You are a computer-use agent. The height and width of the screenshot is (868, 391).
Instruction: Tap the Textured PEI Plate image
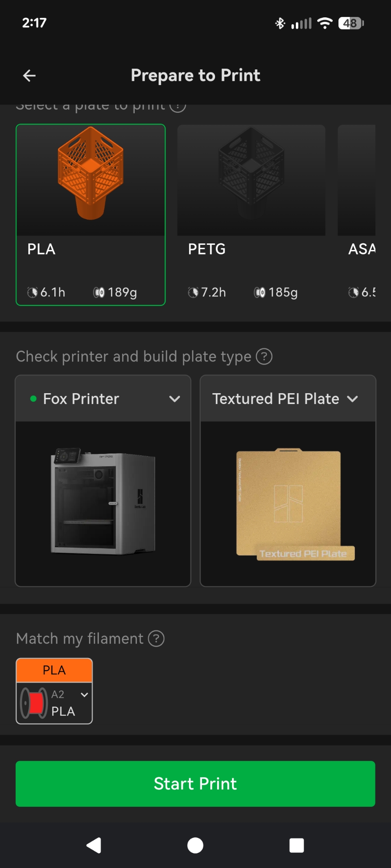(288, 503)
